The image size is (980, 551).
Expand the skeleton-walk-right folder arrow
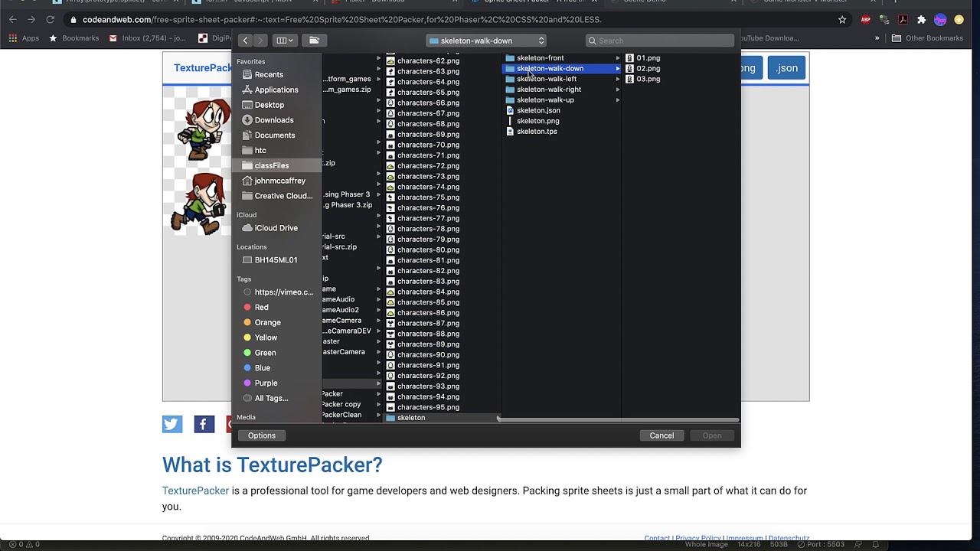[x=617, y=90]
